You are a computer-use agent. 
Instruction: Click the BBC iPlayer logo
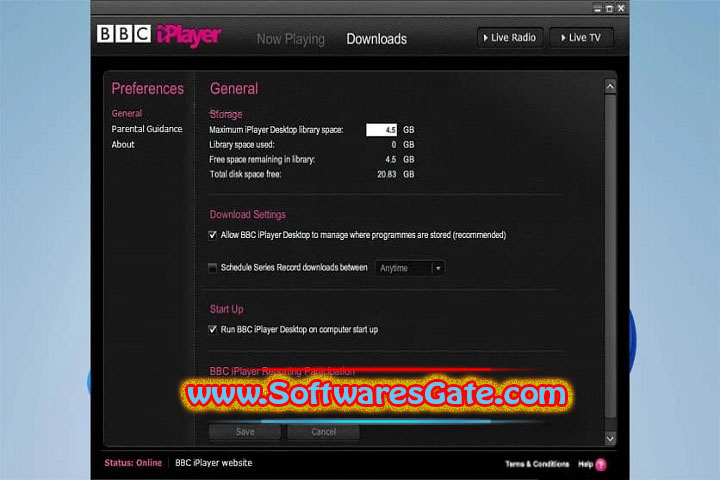pyautogui.click(x=159, y=35)
